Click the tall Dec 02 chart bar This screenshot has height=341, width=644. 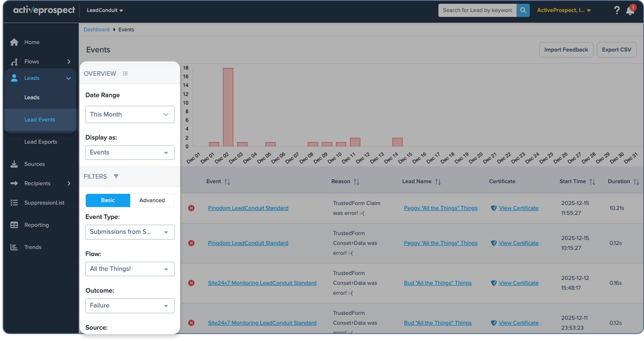click(x=228, y=107)
